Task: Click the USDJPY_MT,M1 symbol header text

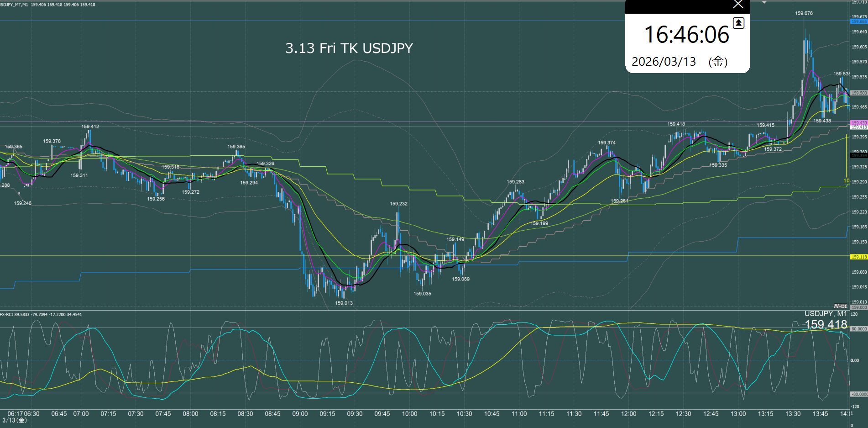Action: 15,5
